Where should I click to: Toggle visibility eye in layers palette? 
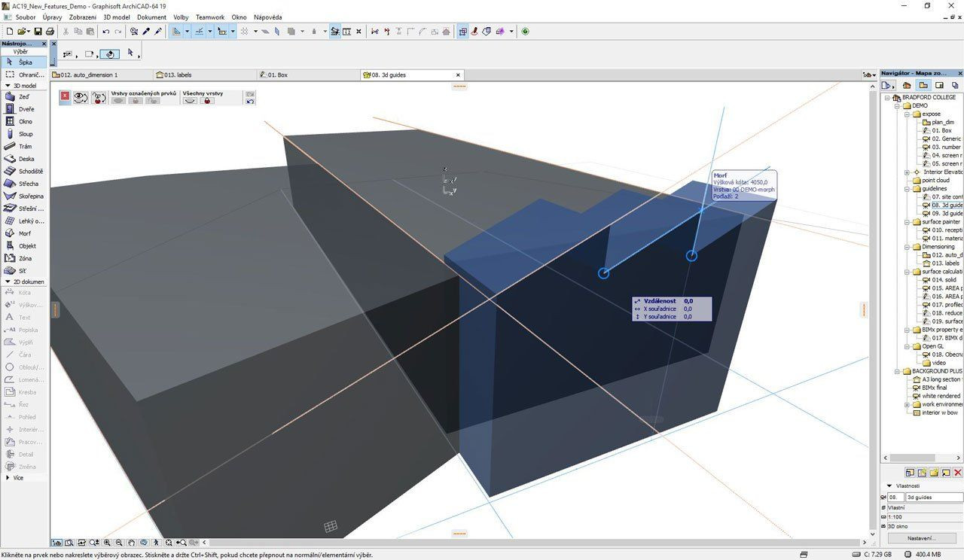coord(80,98)
